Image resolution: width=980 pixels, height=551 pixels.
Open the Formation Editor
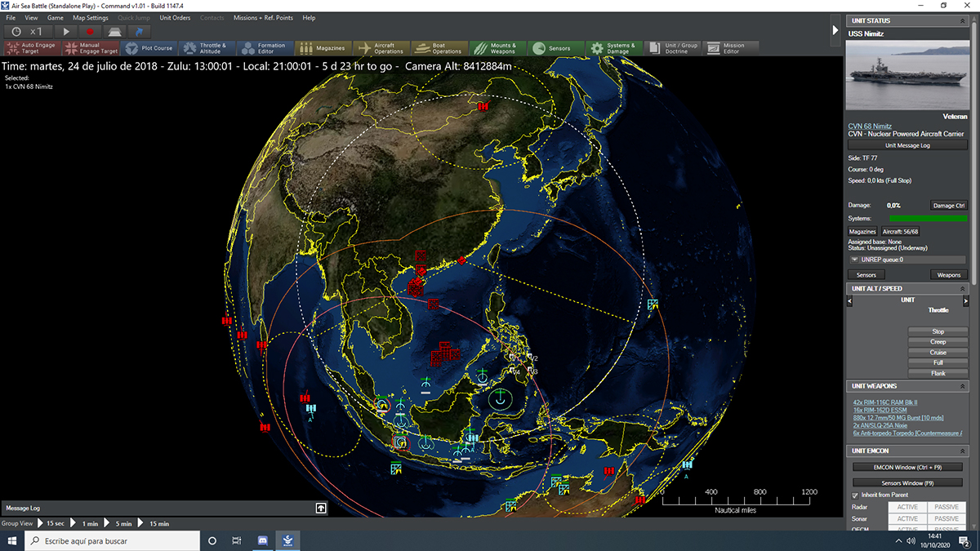264,48
